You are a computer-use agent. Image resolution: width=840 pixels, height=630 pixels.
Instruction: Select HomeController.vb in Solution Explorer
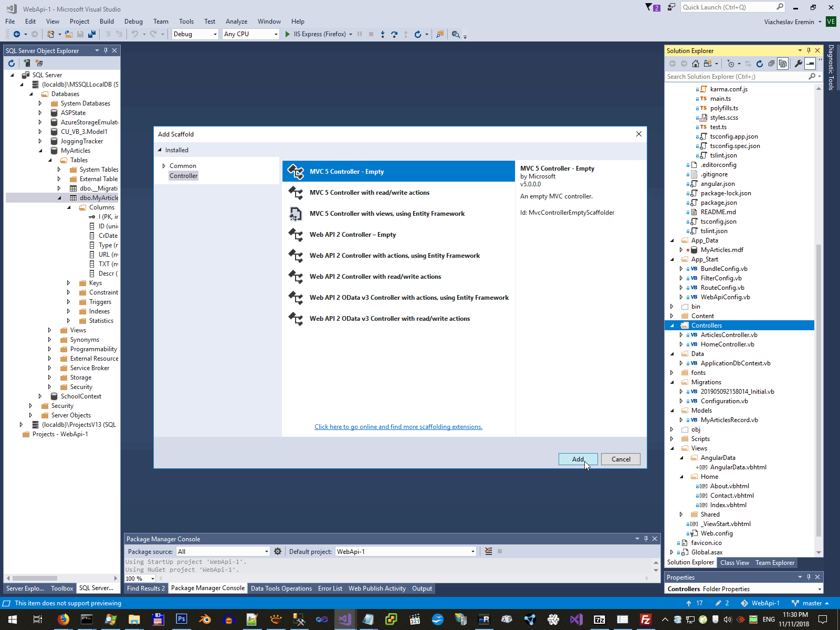(727, 344)
